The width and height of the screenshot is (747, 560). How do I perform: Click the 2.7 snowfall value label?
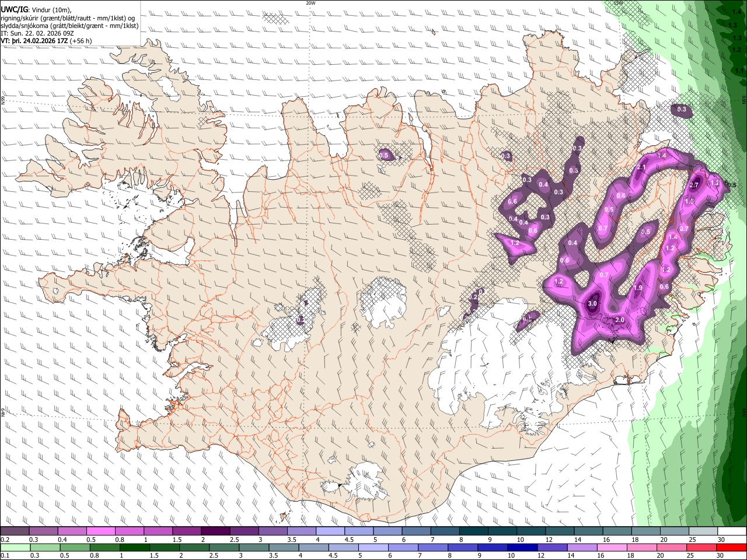(694, 185)
